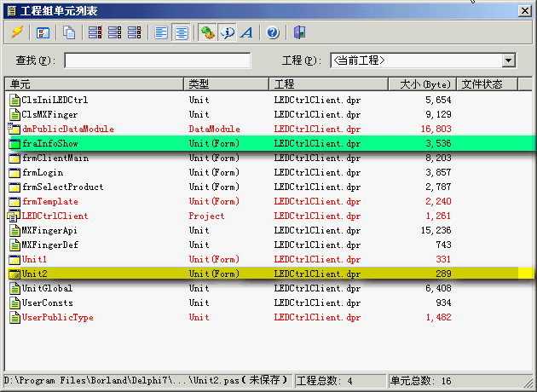Click the unit properties icon in toolbar

click(x=43, y=32)
